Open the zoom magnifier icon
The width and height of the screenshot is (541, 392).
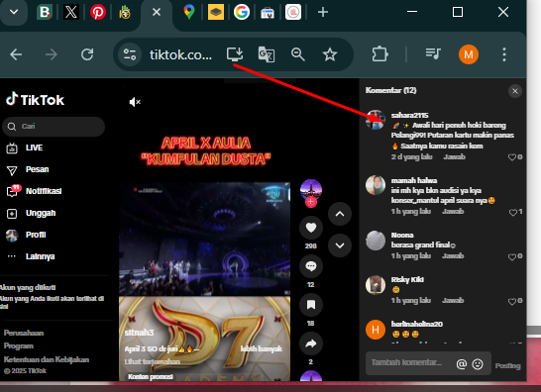point(298,54)
